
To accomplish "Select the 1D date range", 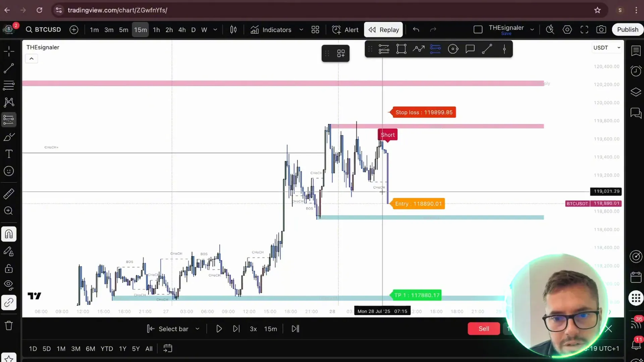I will pos(33,349).
